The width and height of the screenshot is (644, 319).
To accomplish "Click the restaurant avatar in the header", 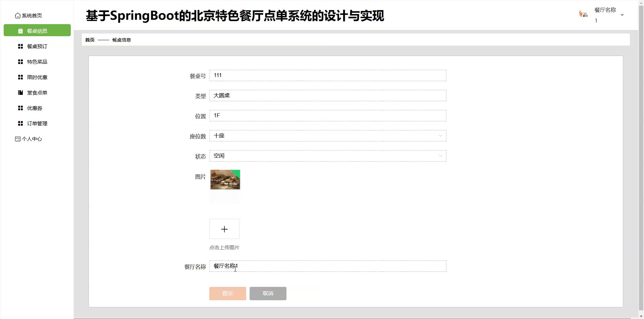I will tap(583, 14).
